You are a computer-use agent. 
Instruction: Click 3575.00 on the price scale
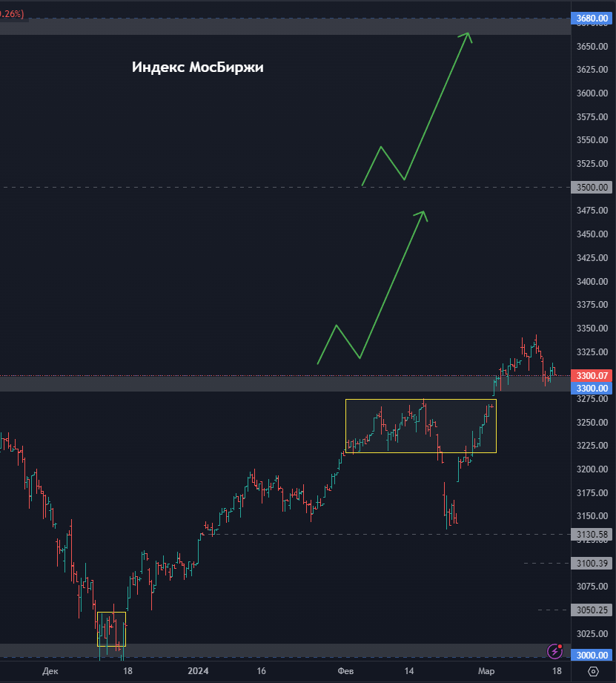pos(592,116)
